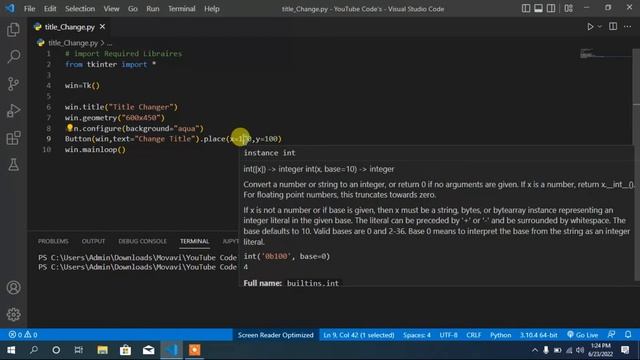
Task: Open the View menu
Action: (x=111, y=9)
